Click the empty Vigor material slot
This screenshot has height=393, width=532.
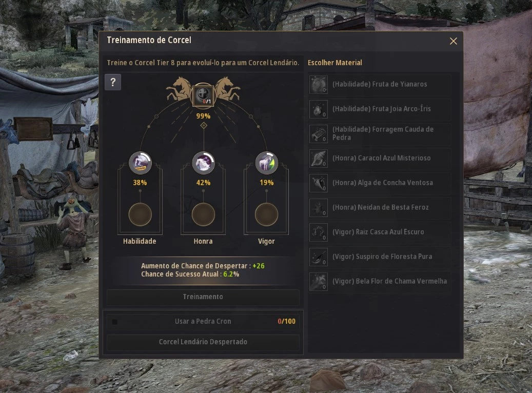pyautogui.click(x=267, y=214)
